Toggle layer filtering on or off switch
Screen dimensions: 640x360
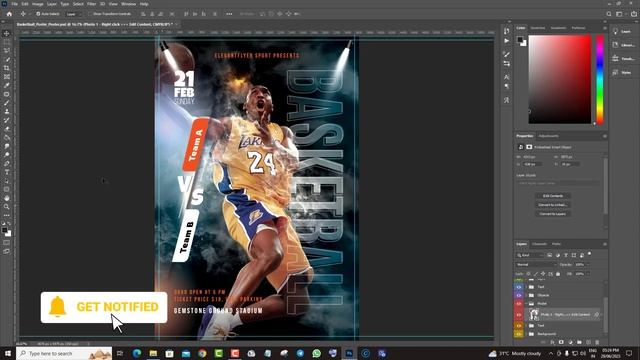coord(589,254)
